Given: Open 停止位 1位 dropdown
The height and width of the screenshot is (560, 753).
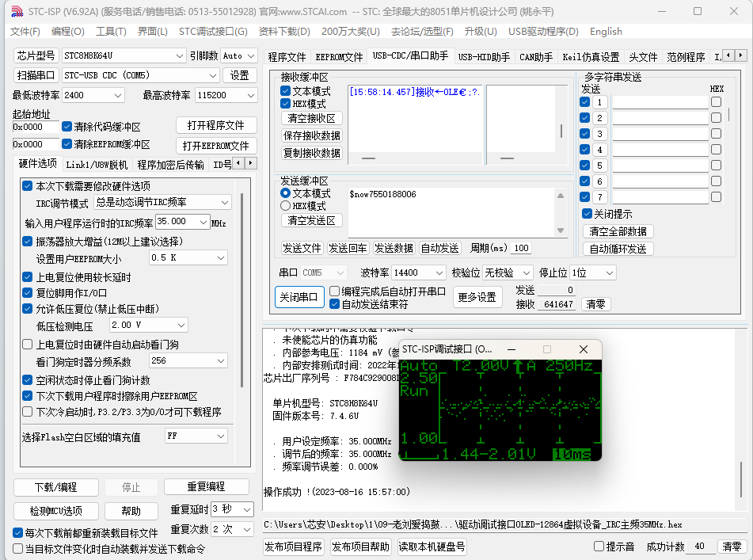Looking at the screenshot, I should pyautogui.click(x=592, y=272).
